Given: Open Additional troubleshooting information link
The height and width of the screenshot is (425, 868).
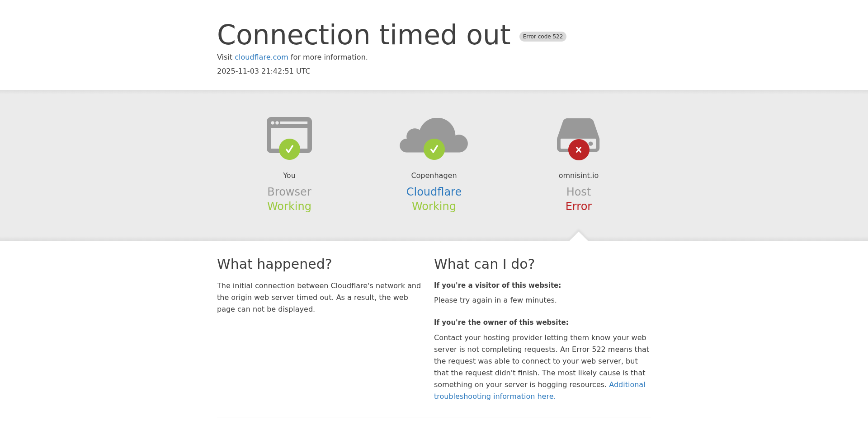Looking at the screenshot, I should [x=627, y=385].
